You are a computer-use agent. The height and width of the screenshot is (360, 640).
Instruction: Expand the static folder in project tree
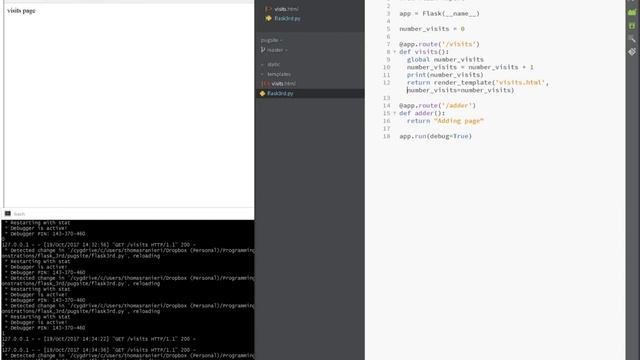pyautogui.click(x=273, y=64)
